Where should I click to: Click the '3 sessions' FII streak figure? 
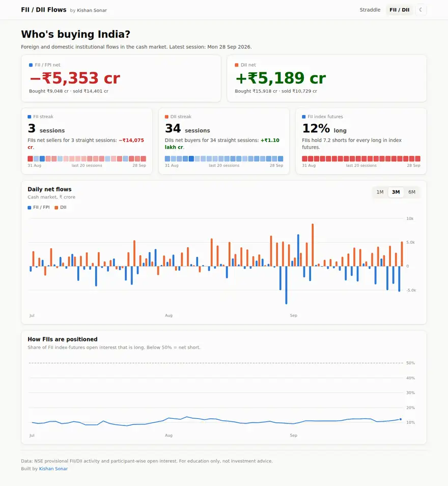[x=46, y=129]
